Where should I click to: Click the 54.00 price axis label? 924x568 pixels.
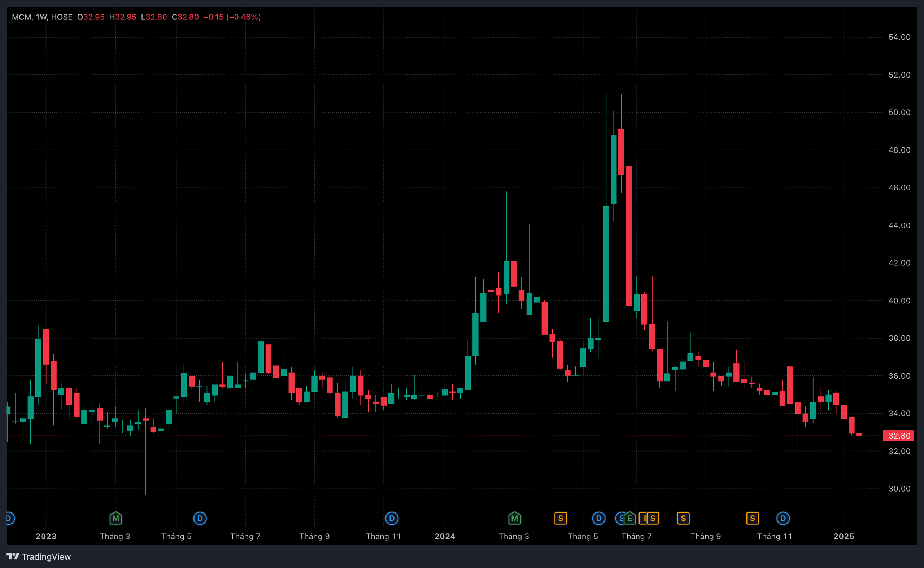pyautogui.click(x=899, y=37)
